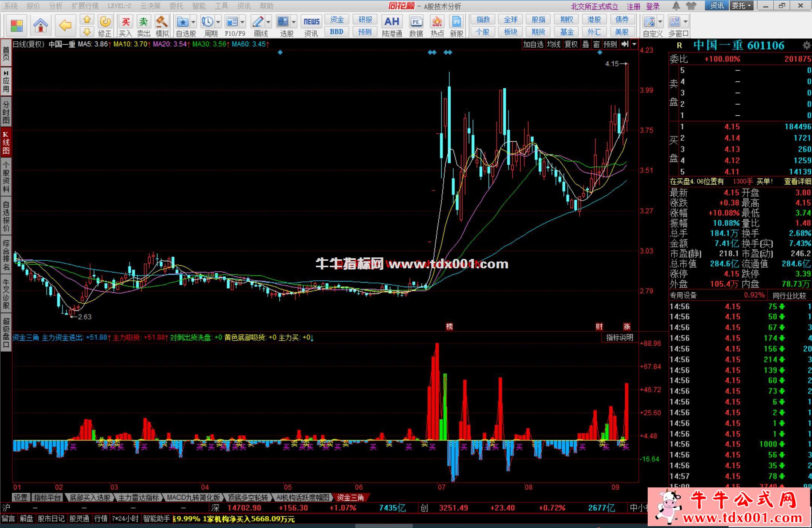Toggle 均线 moving averages display
Image resolution: width=812 pixels, height=528 pixels.
point(554,44)
